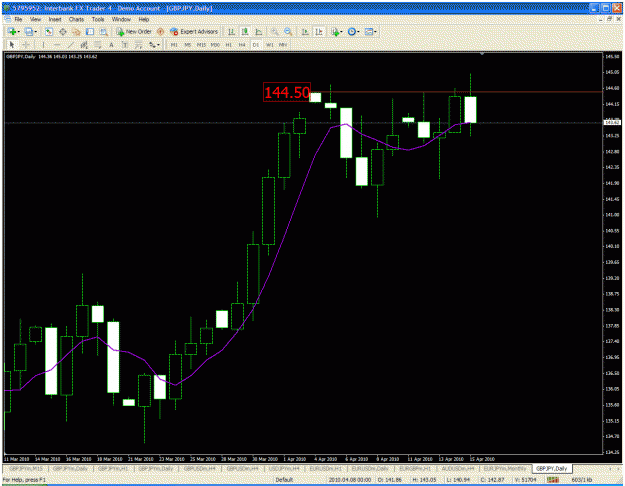The height and width of the screenshot is (486, 625).
Task: Click the Periods clock icon
Action: 351,32
